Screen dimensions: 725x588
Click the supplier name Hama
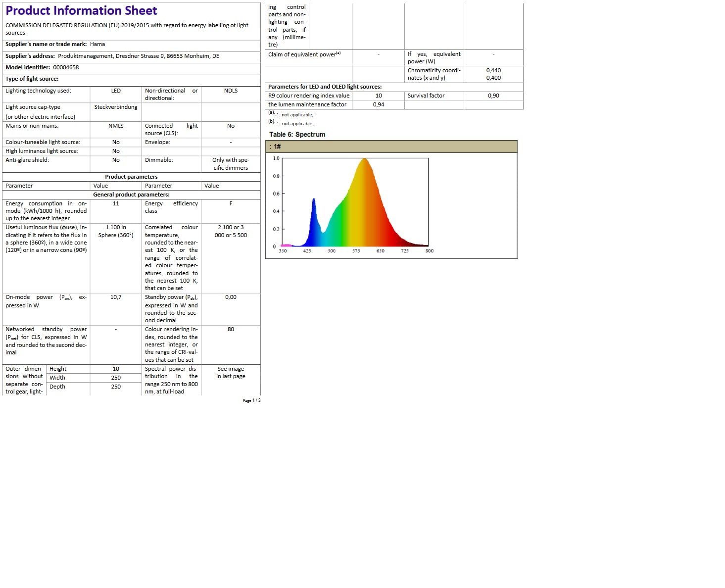(97, 44)
